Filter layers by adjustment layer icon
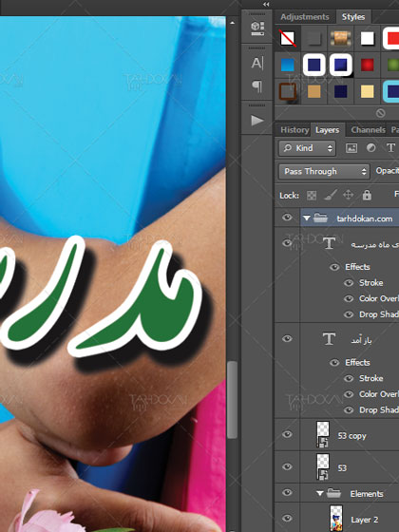Screen dimensions: 399x532 [371, 148]
